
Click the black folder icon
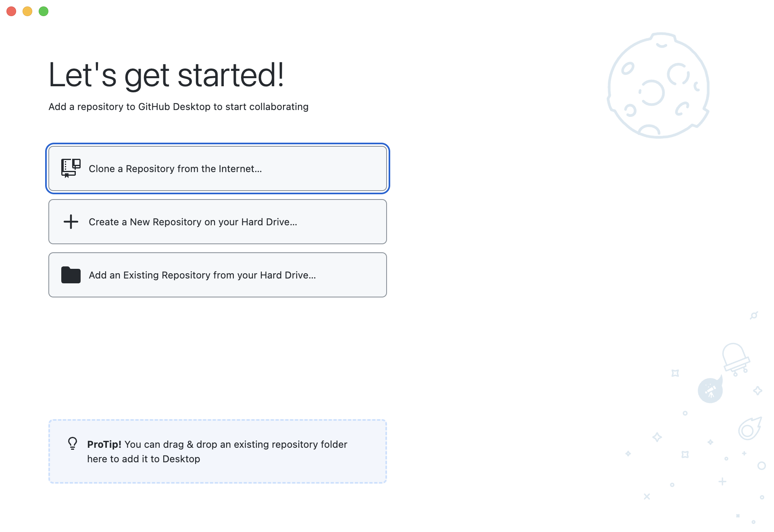coord(71,275)
